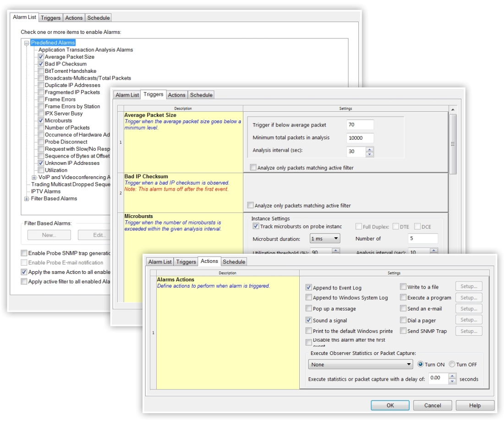Increase the Analysis interval spinner value
The image size is (504, 425).
coord(370,149)
